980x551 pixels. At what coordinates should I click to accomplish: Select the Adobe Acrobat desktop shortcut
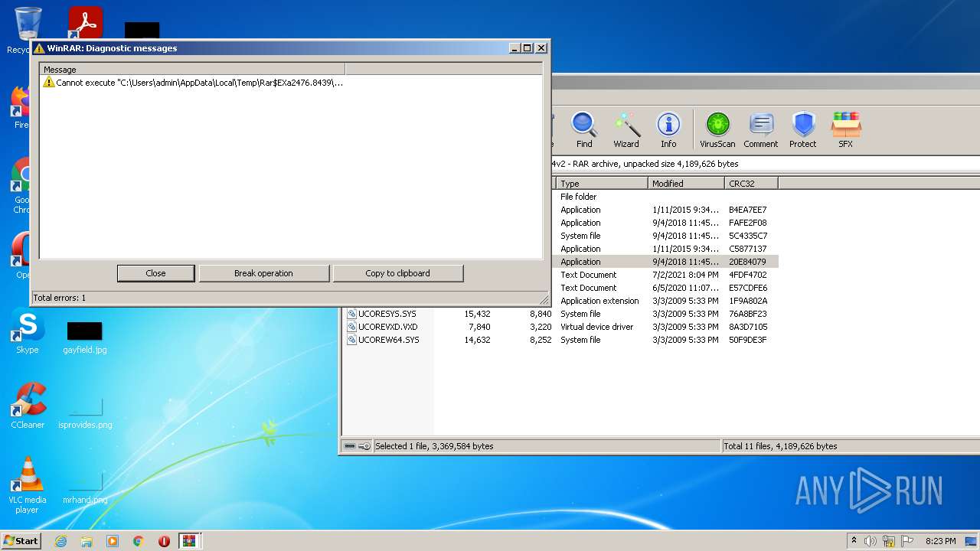coord(85,23)
